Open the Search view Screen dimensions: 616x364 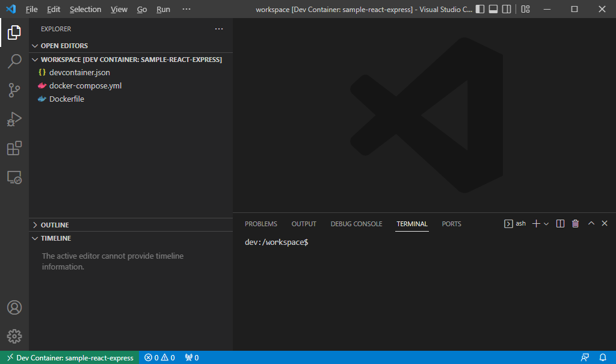[x=14, y=61]
